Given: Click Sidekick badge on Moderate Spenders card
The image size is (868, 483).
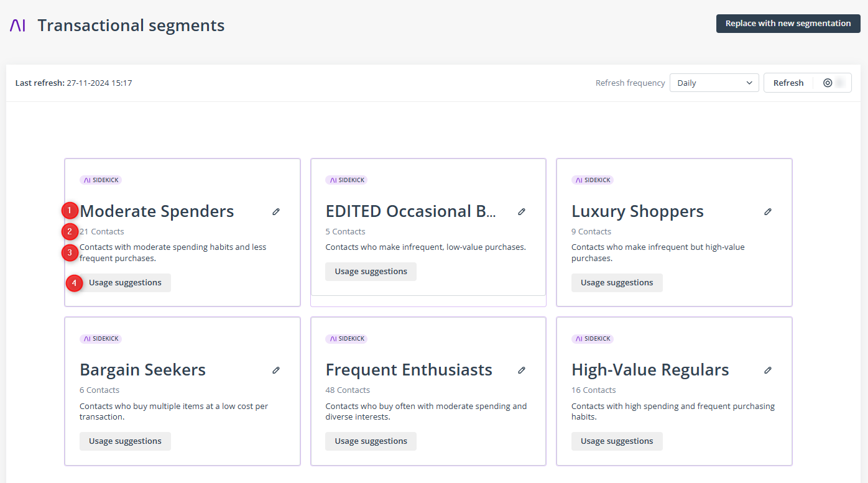Looking at the screenshot, I should (101, 180).
